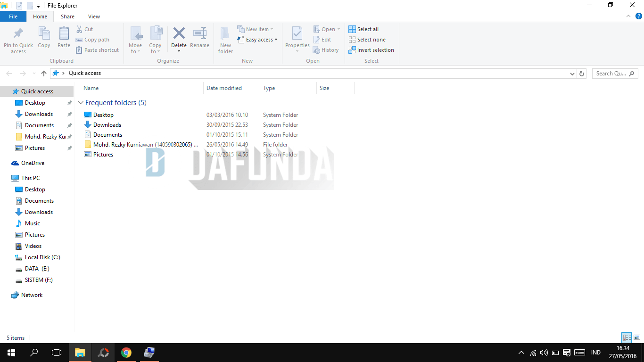Viewport: 644px width, 362px height.
Task: Open the View ribbon tab
Action: tap(94, 16)
